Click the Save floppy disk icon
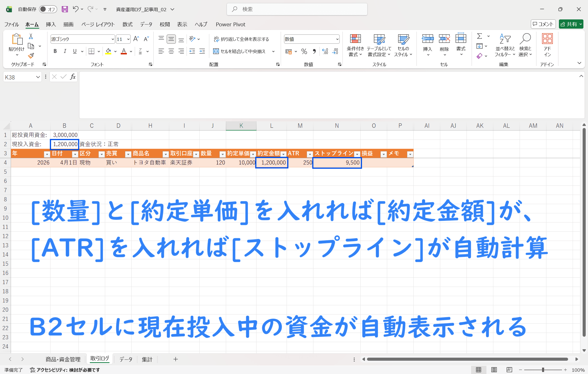This screenshot has width=588, height=374. (65, 9)
